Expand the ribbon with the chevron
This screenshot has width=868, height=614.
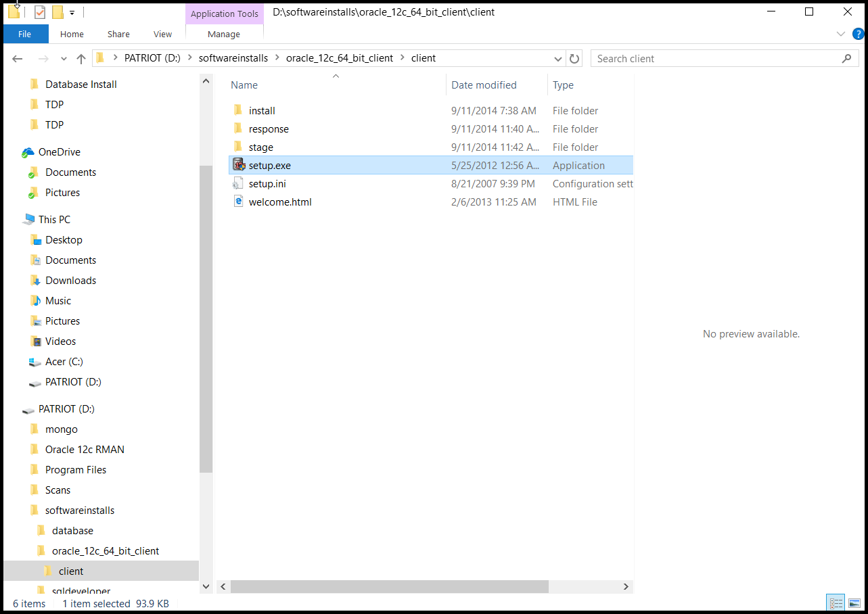(841, 34)
